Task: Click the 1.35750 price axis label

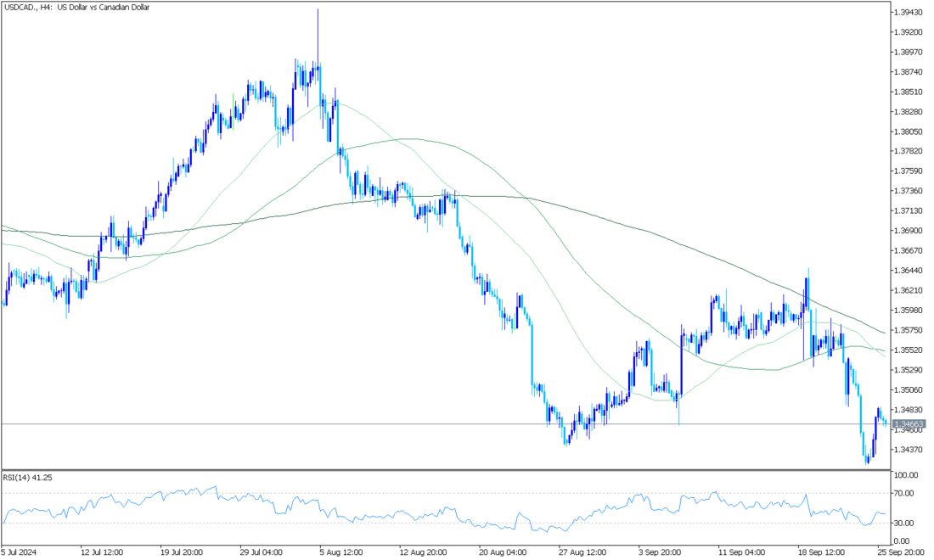Action: click(x=909, y=330)
